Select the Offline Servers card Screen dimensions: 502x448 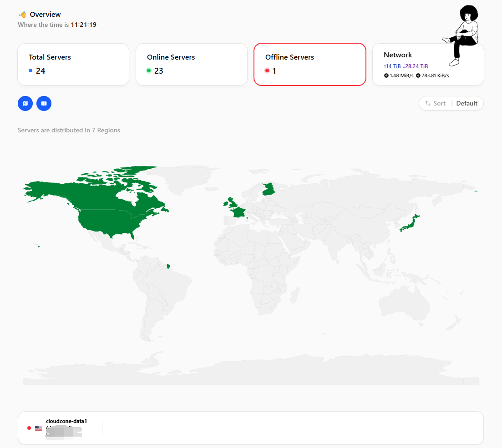[310, 64]
